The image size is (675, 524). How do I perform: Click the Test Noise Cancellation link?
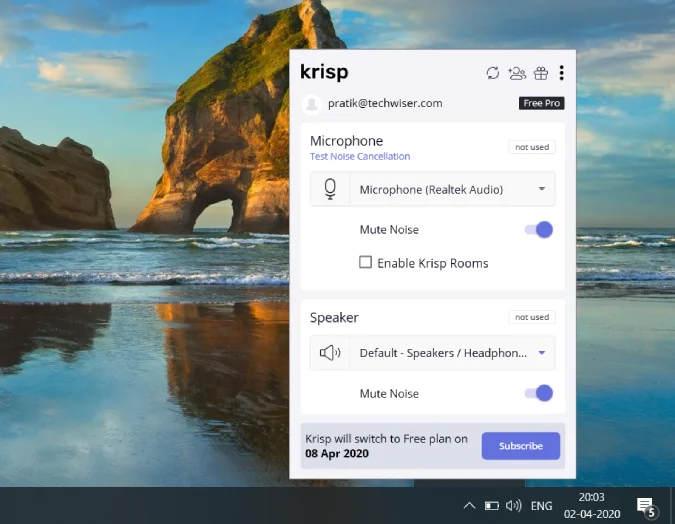click(x=360, y=156)
